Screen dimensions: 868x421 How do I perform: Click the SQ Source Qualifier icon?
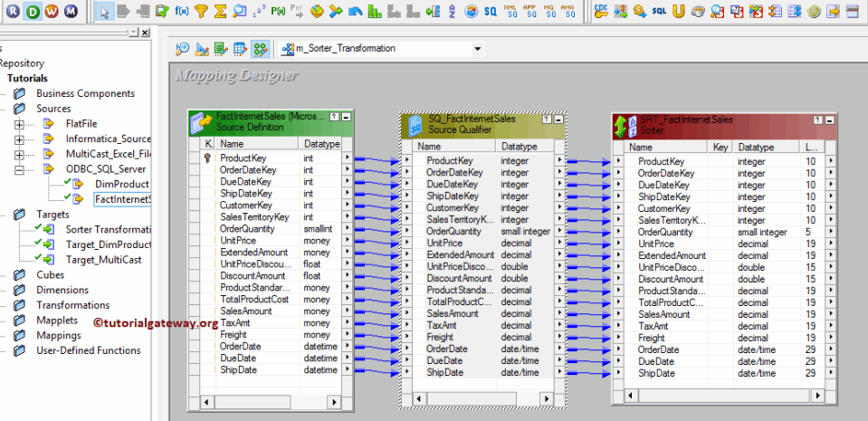(490, 11)
